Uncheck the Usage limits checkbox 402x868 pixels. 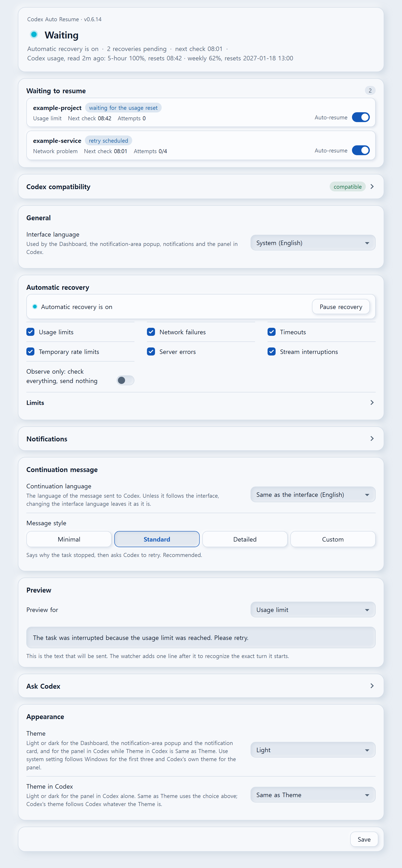pos(30,332)
